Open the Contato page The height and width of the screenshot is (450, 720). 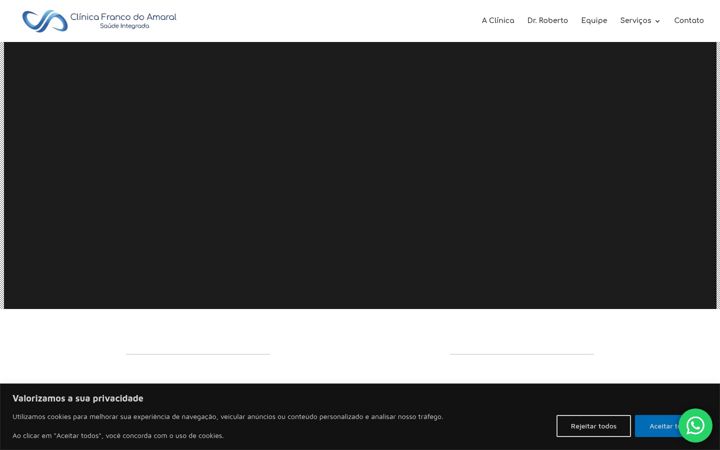(x=689, y=21)
